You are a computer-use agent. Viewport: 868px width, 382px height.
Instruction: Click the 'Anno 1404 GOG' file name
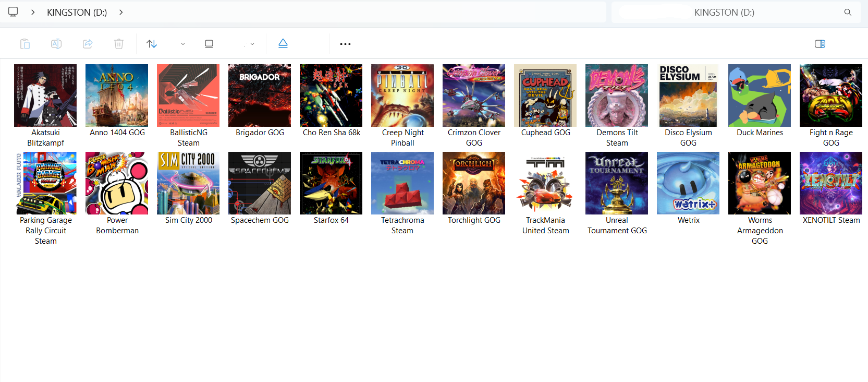point(117,133)
